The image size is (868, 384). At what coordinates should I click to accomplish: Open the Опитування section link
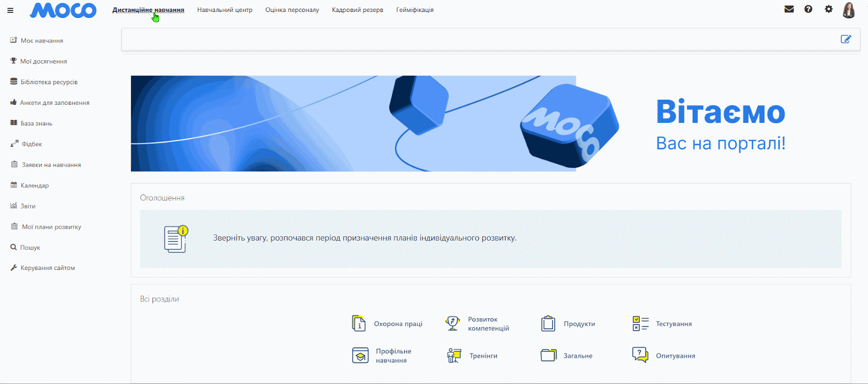coord(675,356)
